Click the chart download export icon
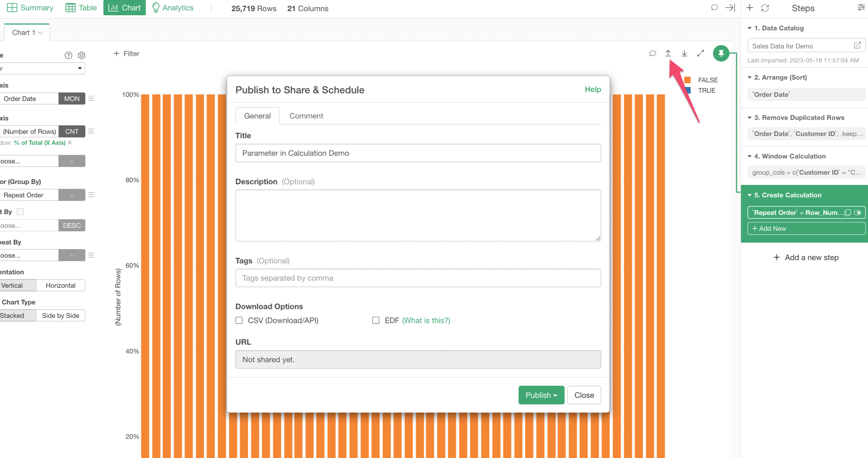 click(x=684, y=53)
